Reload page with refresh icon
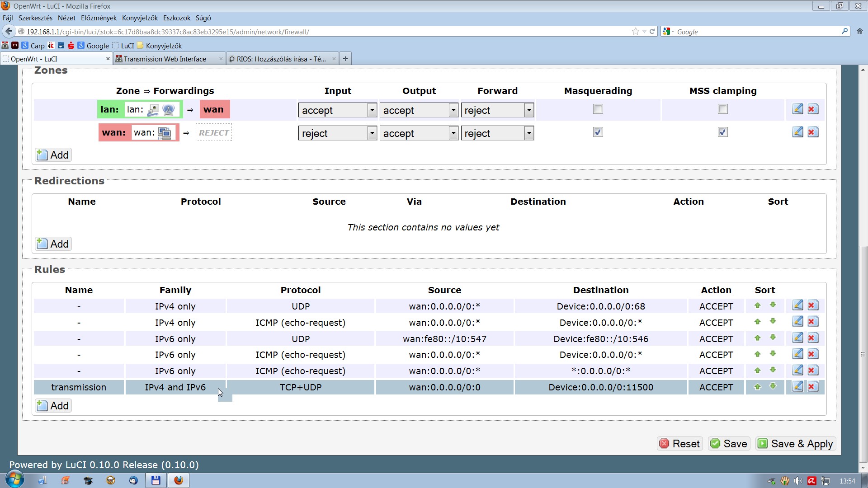The height and width of the screenshot is (488, 868). pos(652,32)
